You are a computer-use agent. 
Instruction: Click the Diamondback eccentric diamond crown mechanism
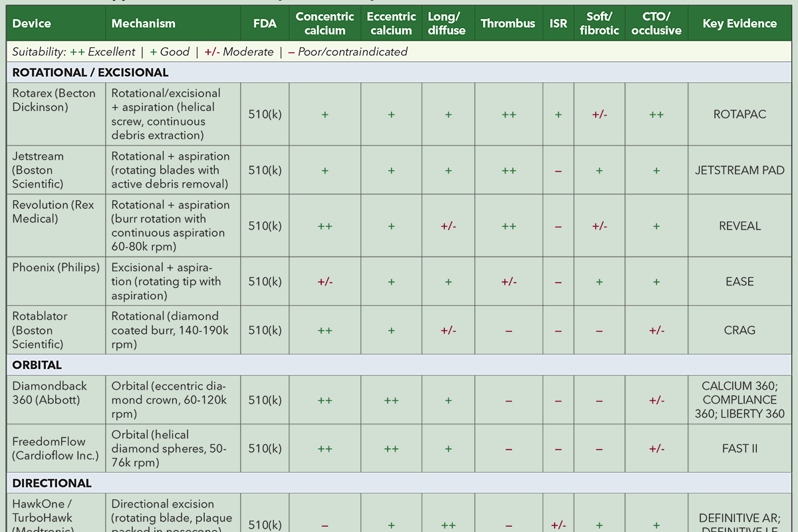pos(173,400)
